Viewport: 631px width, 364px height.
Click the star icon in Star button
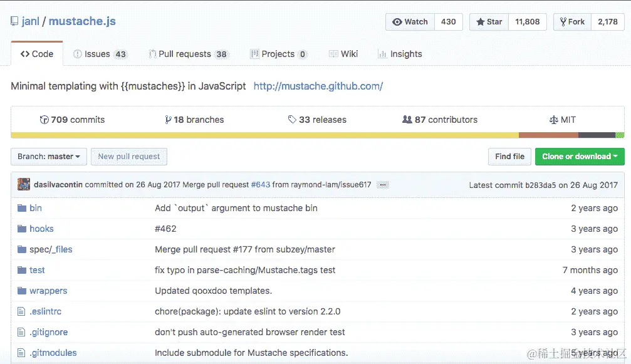coord(480,22)
